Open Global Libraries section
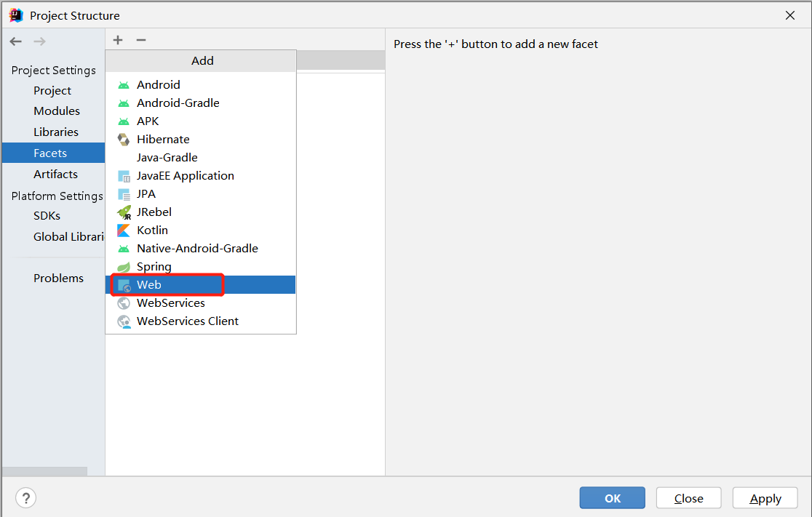The image size is (812, 517). pos(68,236)
